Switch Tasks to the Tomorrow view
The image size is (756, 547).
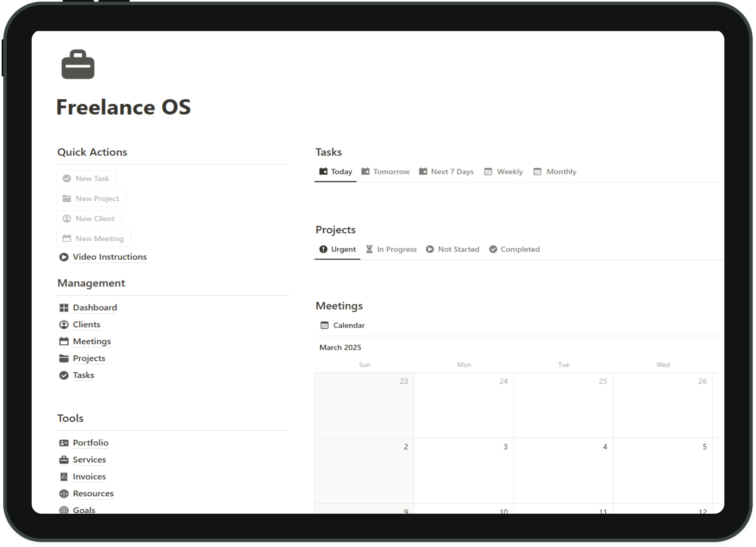tap(385, 172)
